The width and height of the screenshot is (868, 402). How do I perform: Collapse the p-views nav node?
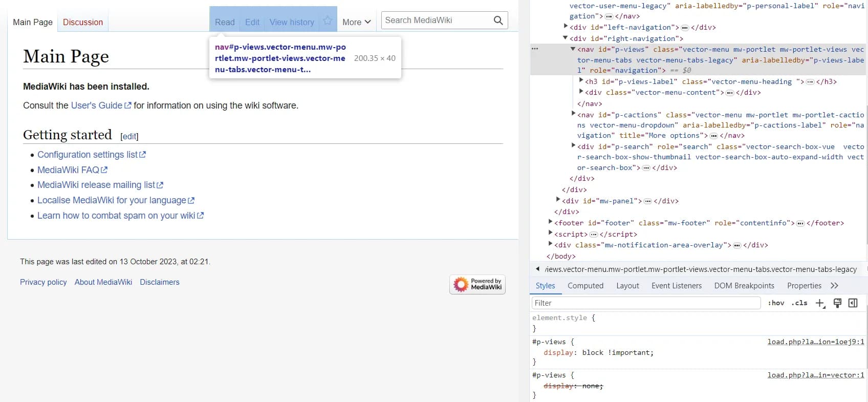(573, 49)
